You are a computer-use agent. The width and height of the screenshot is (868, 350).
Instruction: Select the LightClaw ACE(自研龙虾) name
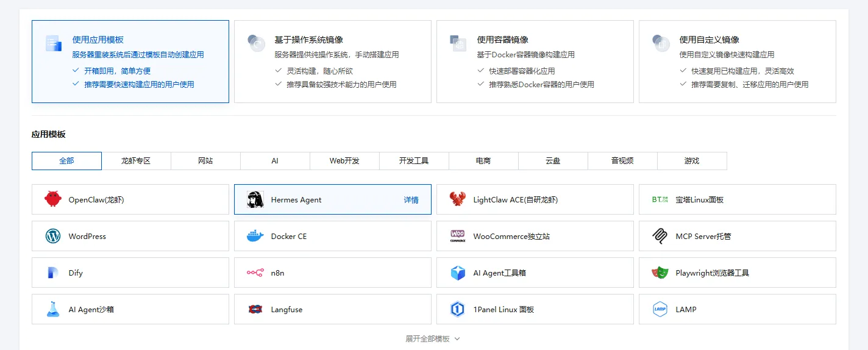516,199
